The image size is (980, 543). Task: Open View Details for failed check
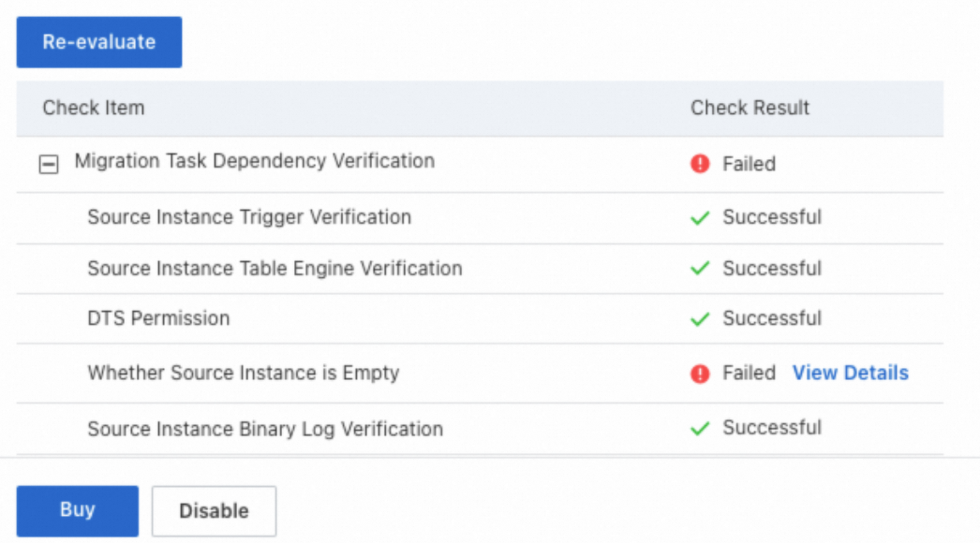pos(850,373)
